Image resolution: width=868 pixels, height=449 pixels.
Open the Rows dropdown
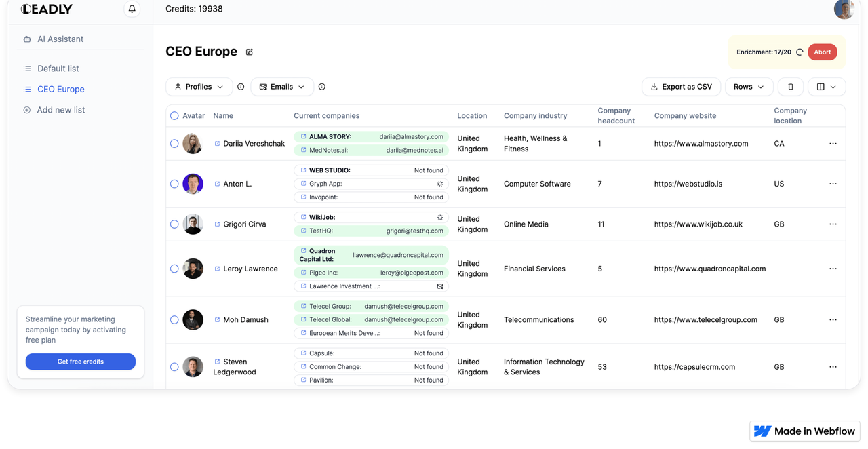pyautogui.click(x=749, y=87)
